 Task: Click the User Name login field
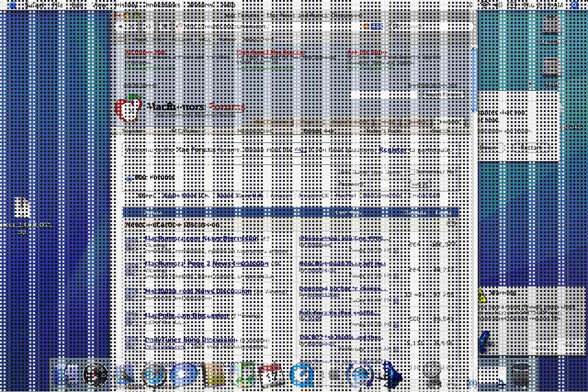point(387,172)
